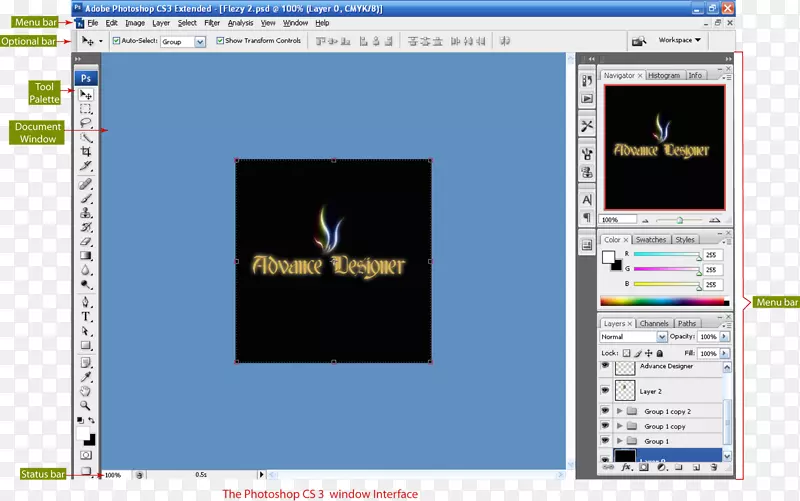Screen dimensions: 800x501
Task: Open the Opacity slider arrow
Action: [x=724, y=337]
